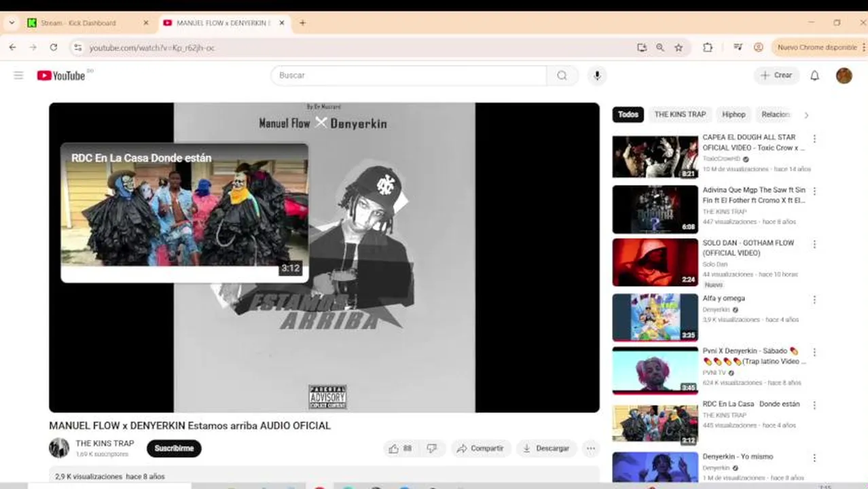The width and height of the screenshot is (868, 489).
Task: Go to the YouTube home logo
Action: tap(61, 75)
